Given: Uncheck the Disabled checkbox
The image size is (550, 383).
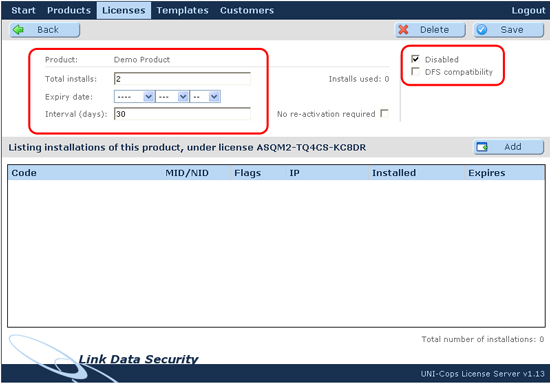Looking at the screenshot, I should (416, 59).
